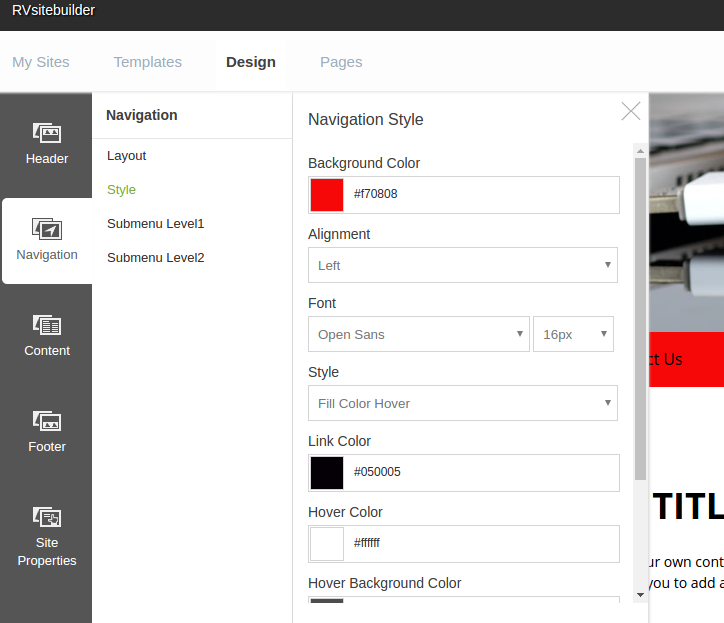This screenshot has height=623, width=724.
Task: Switch to the My Sites tab
Action: (41, 62)
